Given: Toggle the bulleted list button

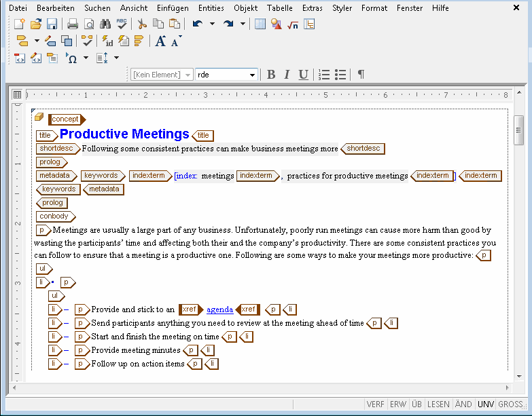Looking at the screenshot, I should click(x=340, y=75).
